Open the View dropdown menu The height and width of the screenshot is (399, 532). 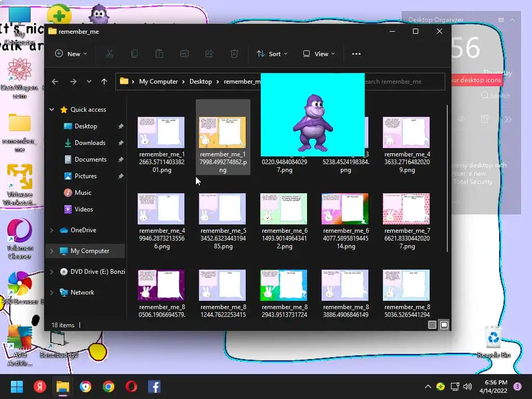(319, 54)
